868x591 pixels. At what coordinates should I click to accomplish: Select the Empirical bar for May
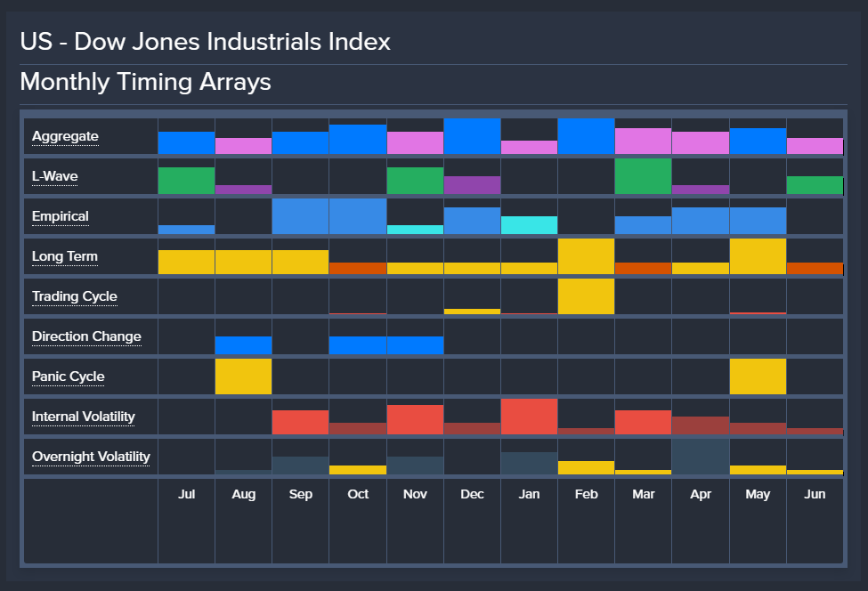(x=758, y=221)
